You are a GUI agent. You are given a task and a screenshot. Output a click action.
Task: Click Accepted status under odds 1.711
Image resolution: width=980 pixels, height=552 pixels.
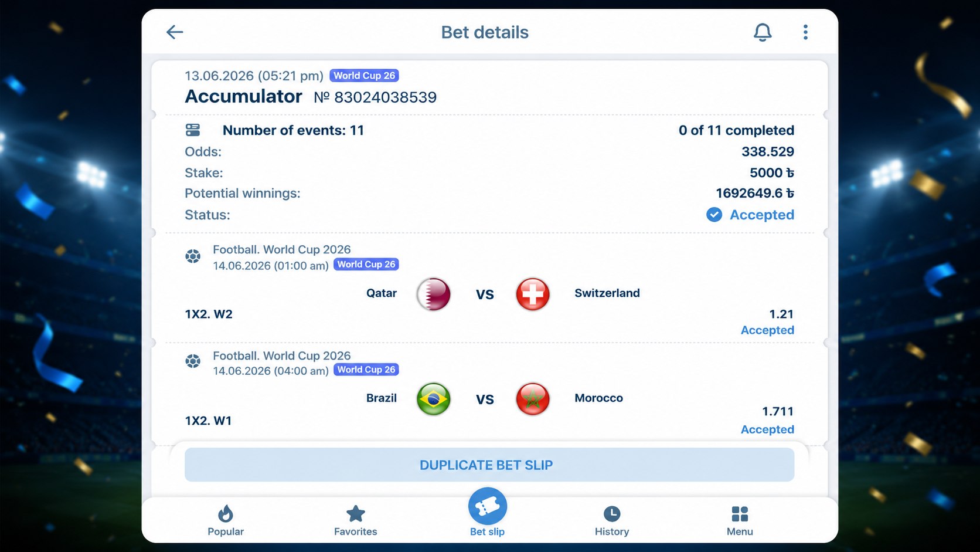(x=767, y=429)
